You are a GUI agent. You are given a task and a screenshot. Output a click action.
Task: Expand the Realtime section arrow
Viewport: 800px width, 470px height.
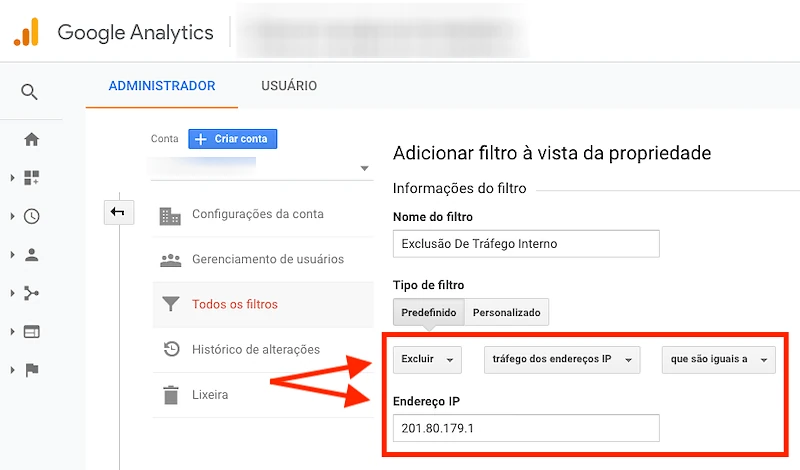[12, 216]
